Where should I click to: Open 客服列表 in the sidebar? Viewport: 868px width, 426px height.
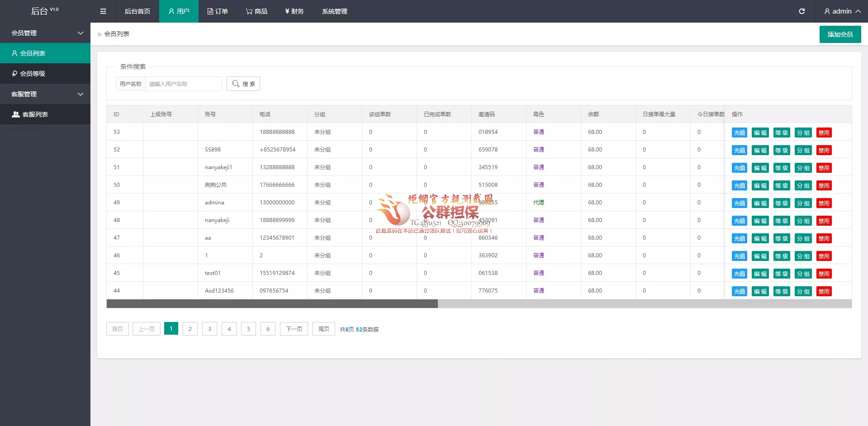point(45,114)
